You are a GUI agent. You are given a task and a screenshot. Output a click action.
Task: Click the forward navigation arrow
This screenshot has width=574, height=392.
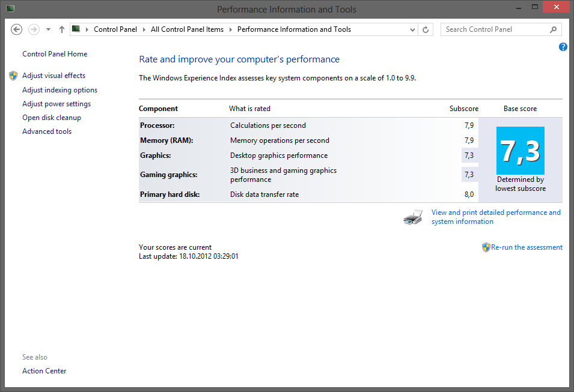click(x=34, y=29)
